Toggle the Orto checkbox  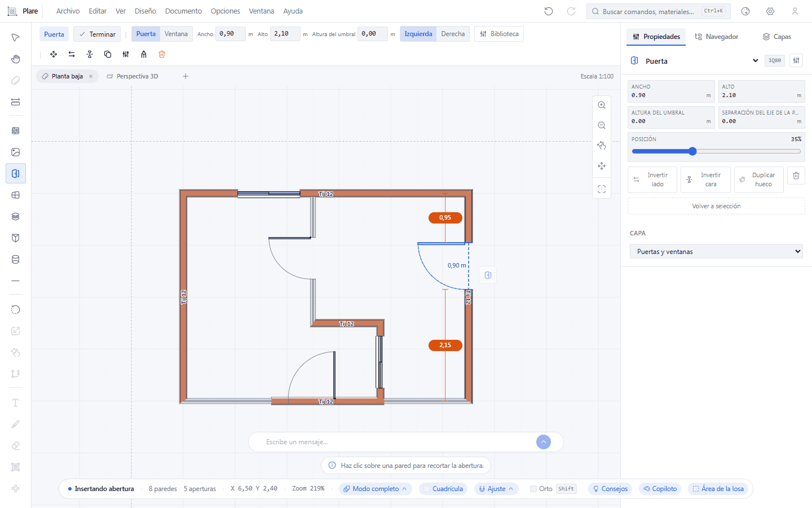(533, 489)
